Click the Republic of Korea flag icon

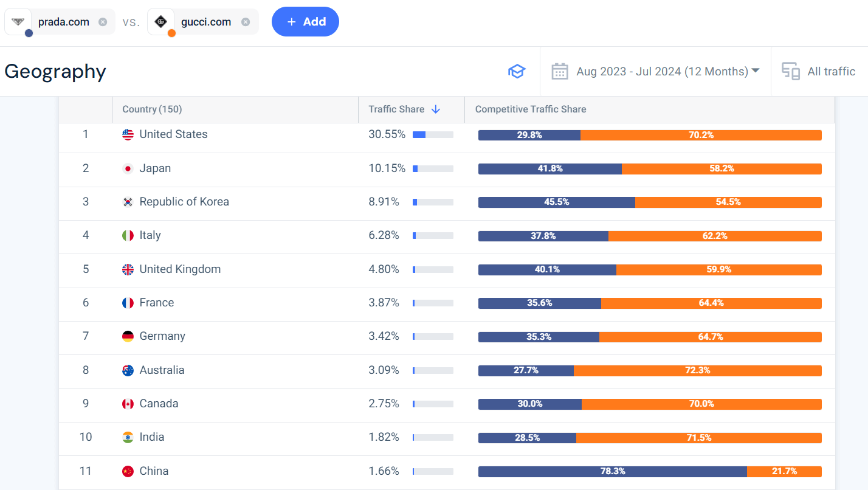click(128, 202)
